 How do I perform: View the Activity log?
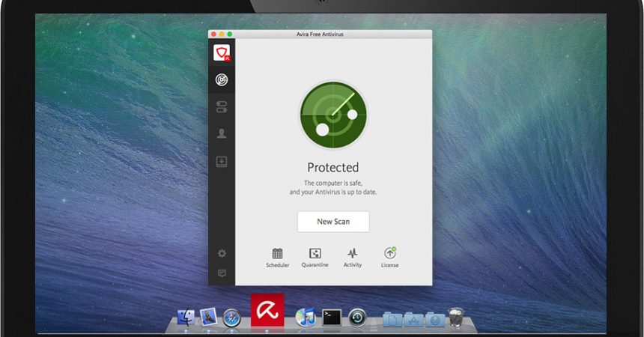click(x=353, y=258)
